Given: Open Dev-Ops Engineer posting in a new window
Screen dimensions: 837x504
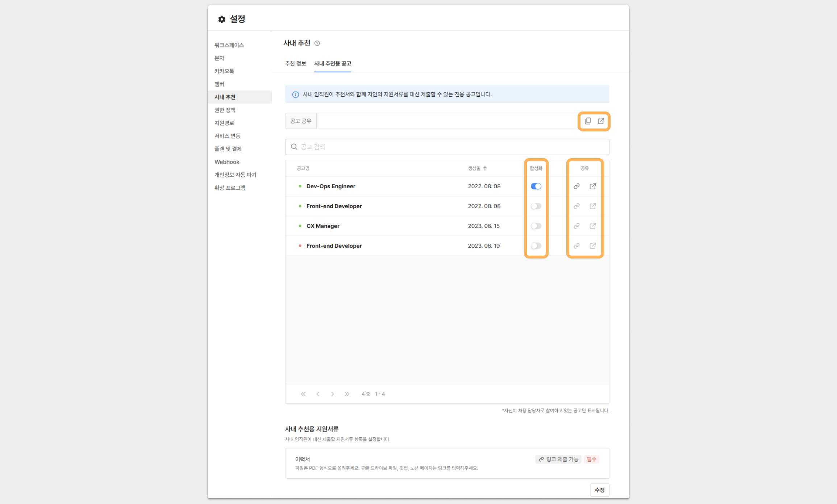Looking at the screenshot, I should 593,186.
